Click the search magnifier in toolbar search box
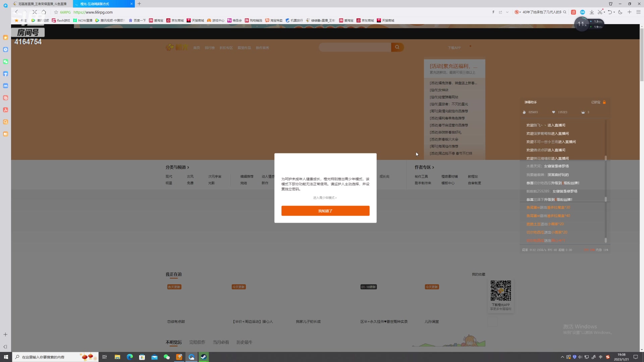This screenshot has width=644, height=362. 565,12
